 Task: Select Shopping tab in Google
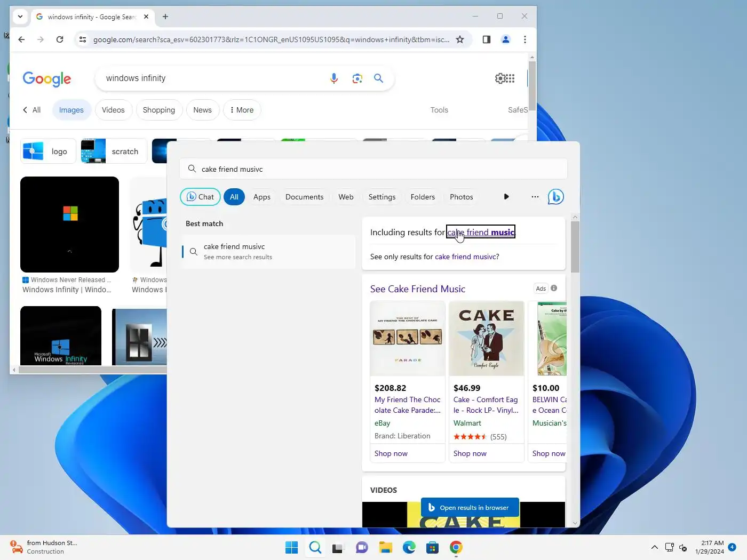click(159, 110)
